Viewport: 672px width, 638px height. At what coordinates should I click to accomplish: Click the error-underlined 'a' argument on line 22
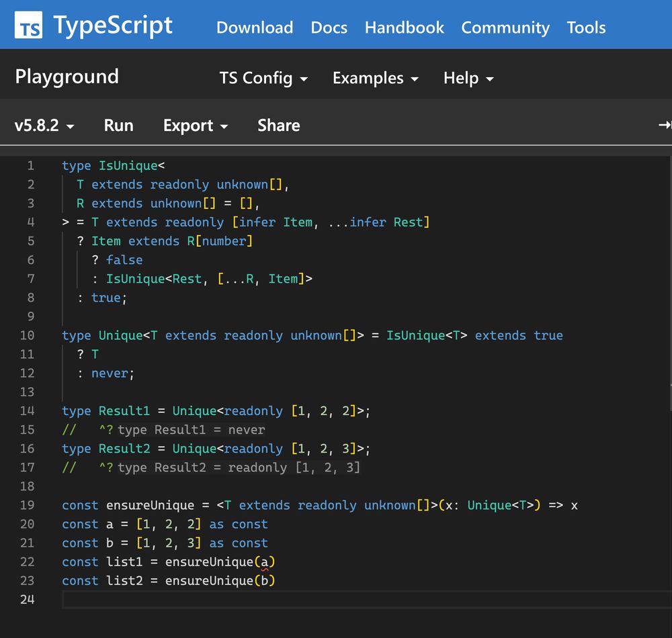pyautogui.click(x=264, y=562)
